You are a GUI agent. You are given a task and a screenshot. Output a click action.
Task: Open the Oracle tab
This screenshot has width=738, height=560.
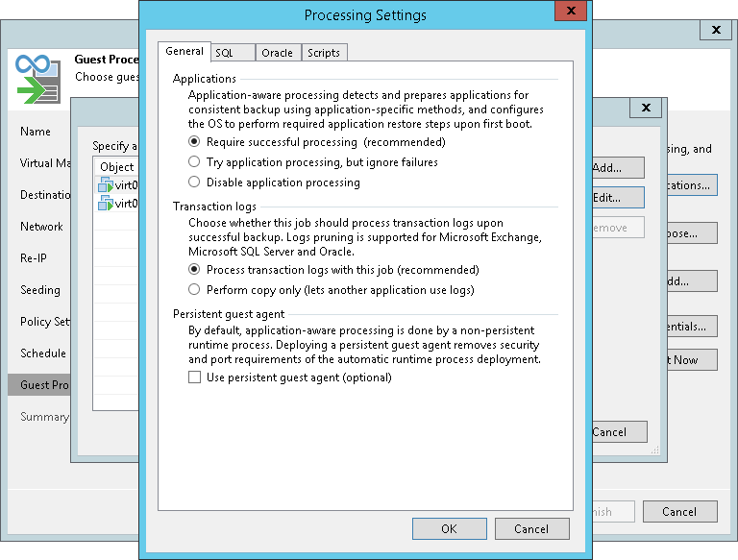coord(278,53)
